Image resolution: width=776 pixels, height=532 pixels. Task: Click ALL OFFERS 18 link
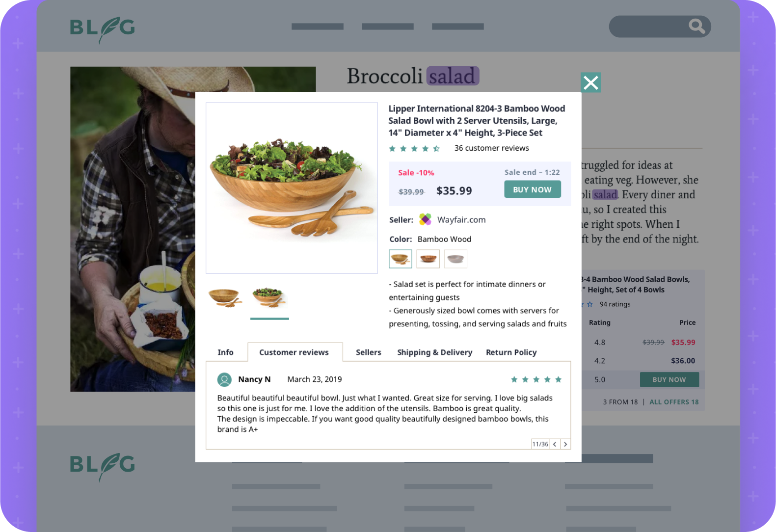click(674, 402)
